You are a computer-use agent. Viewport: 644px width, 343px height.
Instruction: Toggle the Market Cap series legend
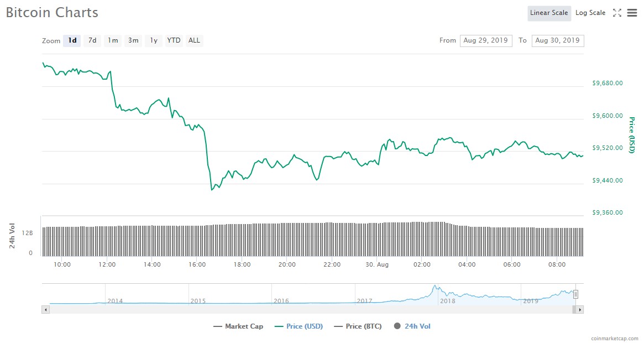coord(238,326)
